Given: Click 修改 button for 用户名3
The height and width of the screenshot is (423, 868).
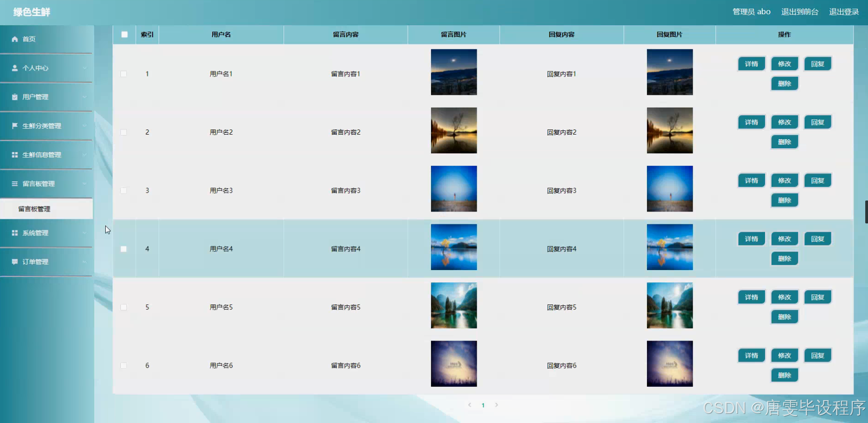Looking at the screenshot, I should click(x=784, y=180).
